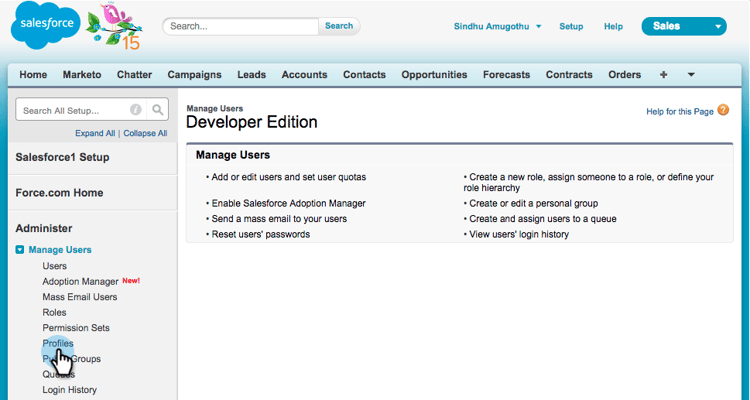Click the bird seasonal logo image
The height and width of the screenshot is (400, 750).
[115, 26]
